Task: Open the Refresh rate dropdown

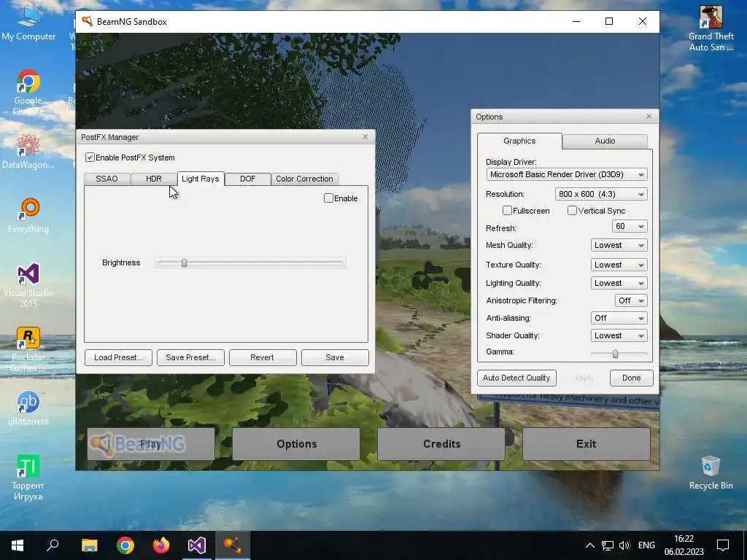Action: pos(630,226)
